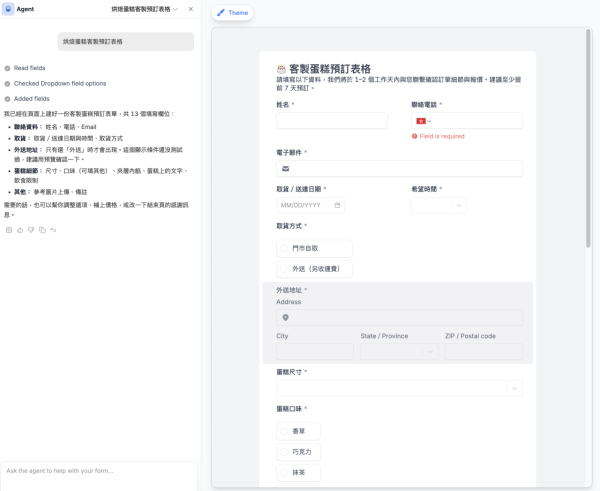600x491 pixels.
Task: Select the 香草 vanilla flavor radio
Action: [298, 431]
